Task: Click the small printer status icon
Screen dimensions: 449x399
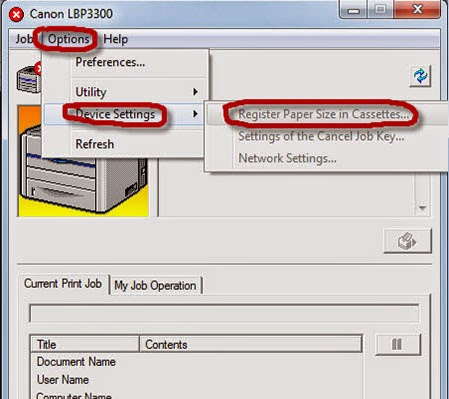Action: (x=29, y=79)
